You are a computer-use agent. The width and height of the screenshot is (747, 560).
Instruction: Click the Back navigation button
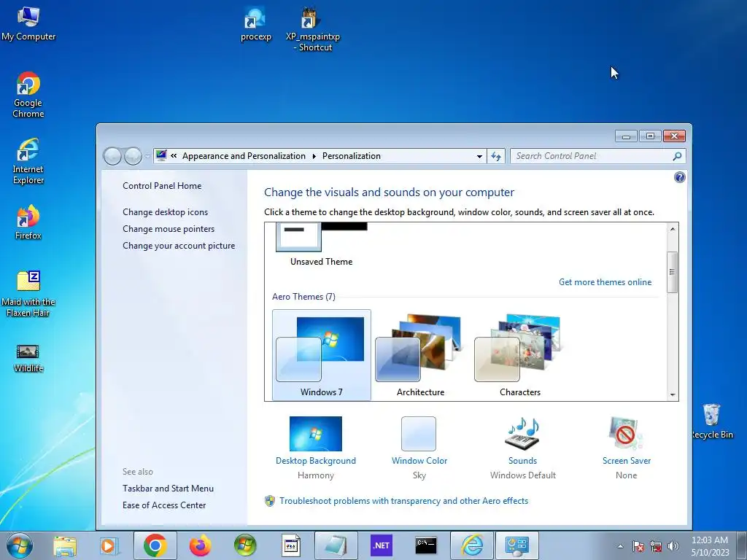point(112,156)
